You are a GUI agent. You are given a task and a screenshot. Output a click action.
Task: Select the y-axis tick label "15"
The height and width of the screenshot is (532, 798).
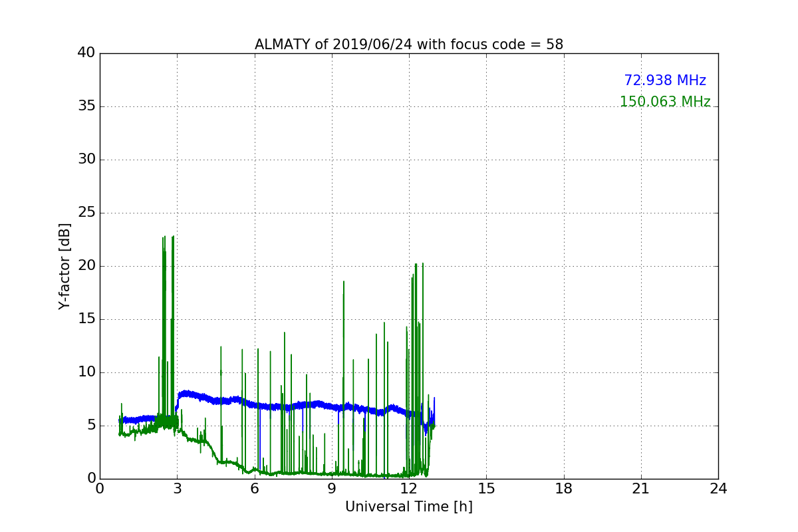(86, 319)
